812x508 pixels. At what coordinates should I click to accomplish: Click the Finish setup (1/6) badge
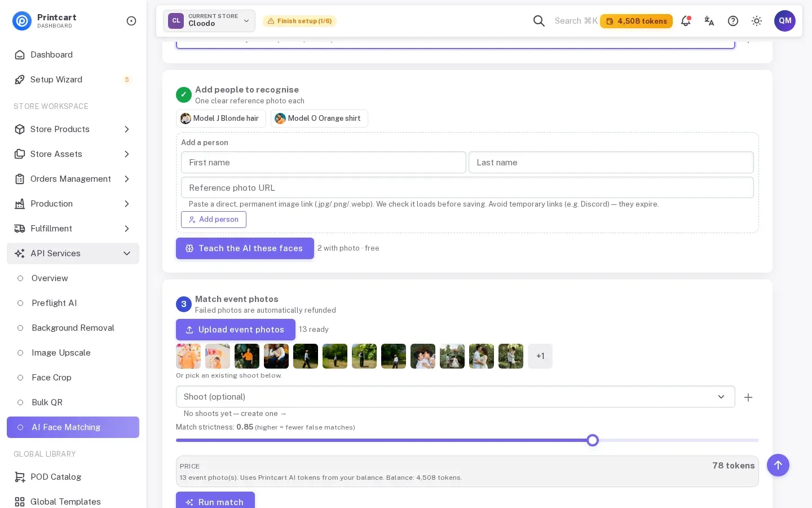pos(299,21)
